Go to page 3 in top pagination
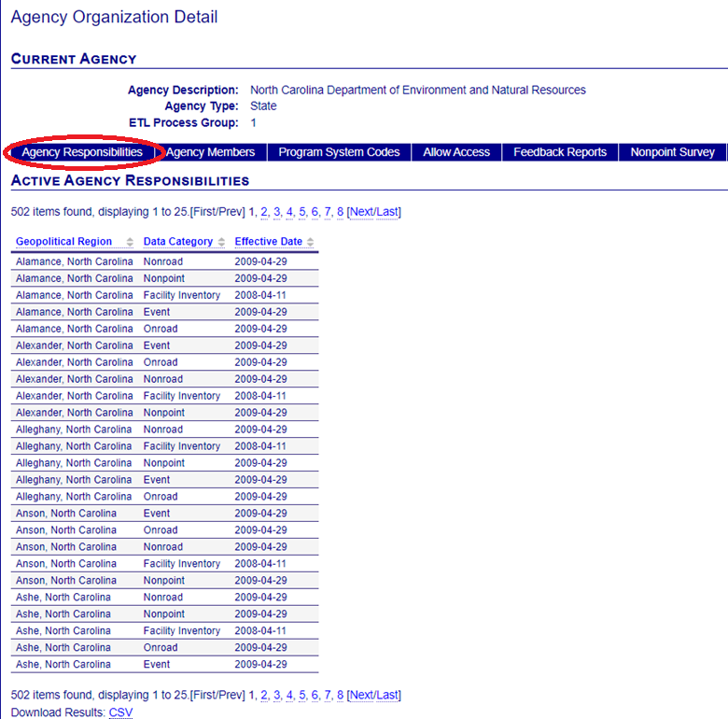 [276, 212]
